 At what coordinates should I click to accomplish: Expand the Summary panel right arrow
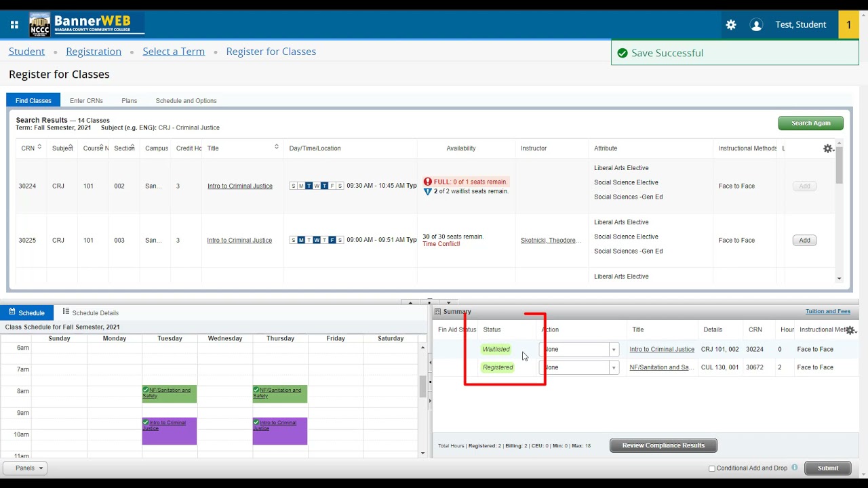[429, 401]
